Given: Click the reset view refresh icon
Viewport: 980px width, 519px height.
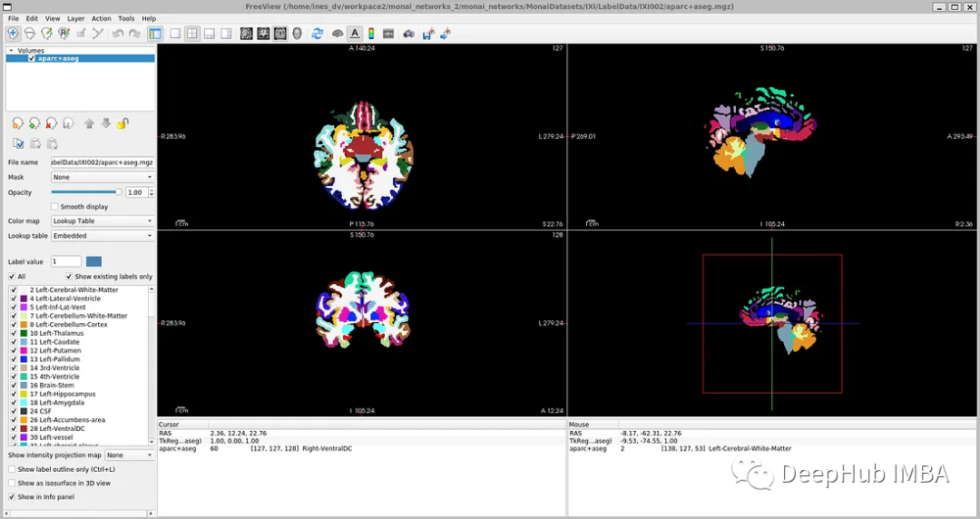Looking at the screenshot, I should click(x=317, y=34).
